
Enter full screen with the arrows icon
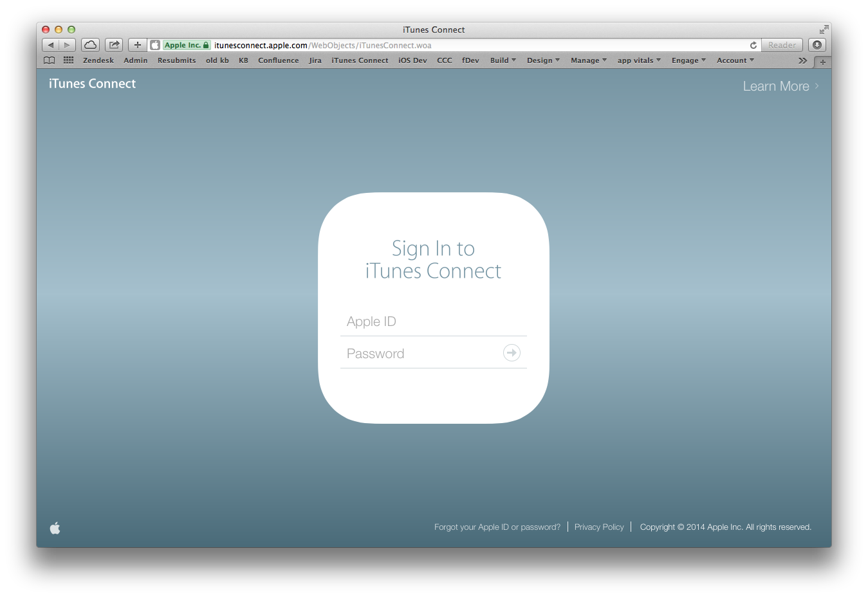(824, 30)
